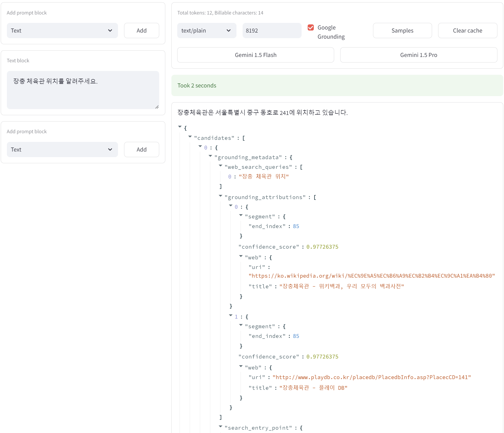Collapse the "grounding_metadata" node

coord(210,156)
